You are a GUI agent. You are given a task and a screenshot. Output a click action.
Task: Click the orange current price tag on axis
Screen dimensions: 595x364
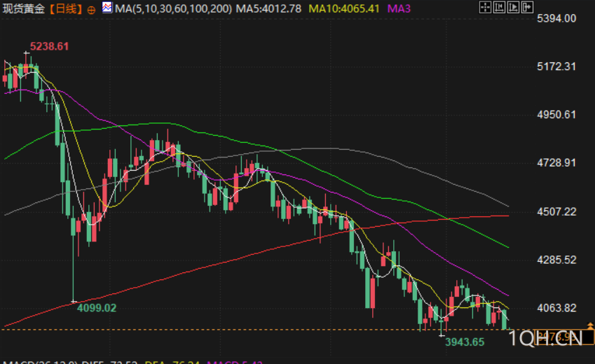coord(563,337)
